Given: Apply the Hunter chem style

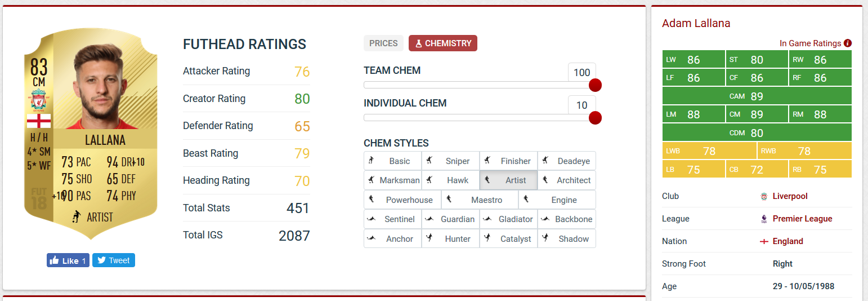Looking at the screenshot, I should click(x=450, y=239).
